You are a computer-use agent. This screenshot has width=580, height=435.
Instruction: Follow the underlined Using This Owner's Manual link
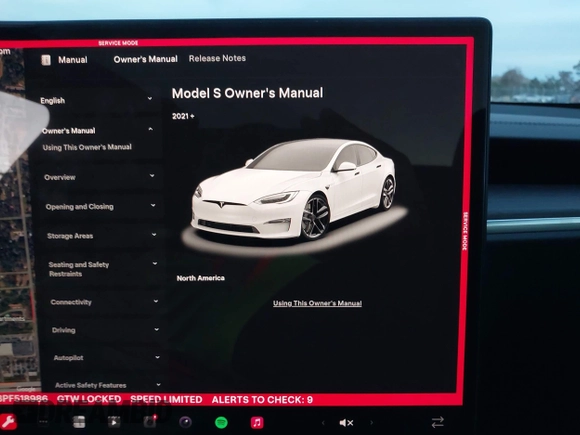coord(317,303)
